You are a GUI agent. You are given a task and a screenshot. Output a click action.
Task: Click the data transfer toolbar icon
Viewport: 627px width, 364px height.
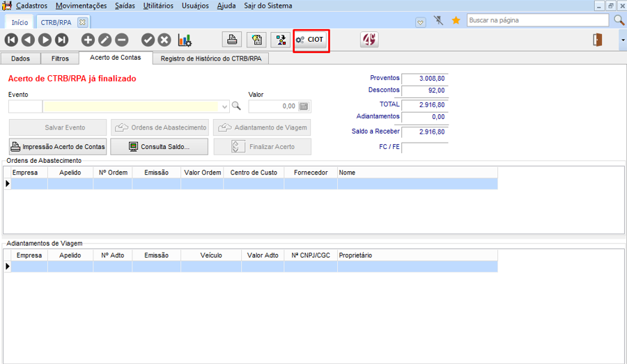pos(281,40)
